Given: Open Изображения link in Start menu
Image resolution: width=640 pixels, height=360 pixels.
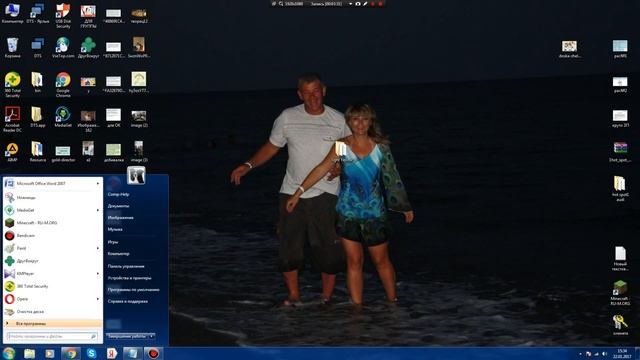Looking at the screenshot, I should 121,218.
